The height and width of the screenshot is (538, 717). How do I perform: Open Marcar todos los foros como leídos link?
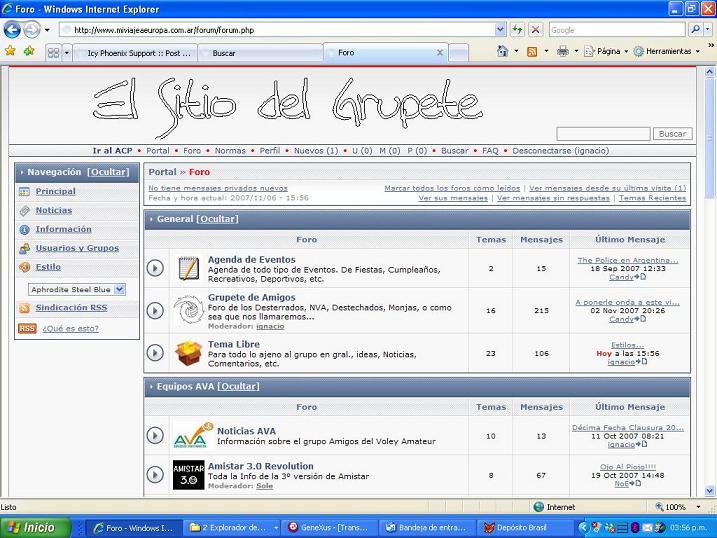(452, 188)
